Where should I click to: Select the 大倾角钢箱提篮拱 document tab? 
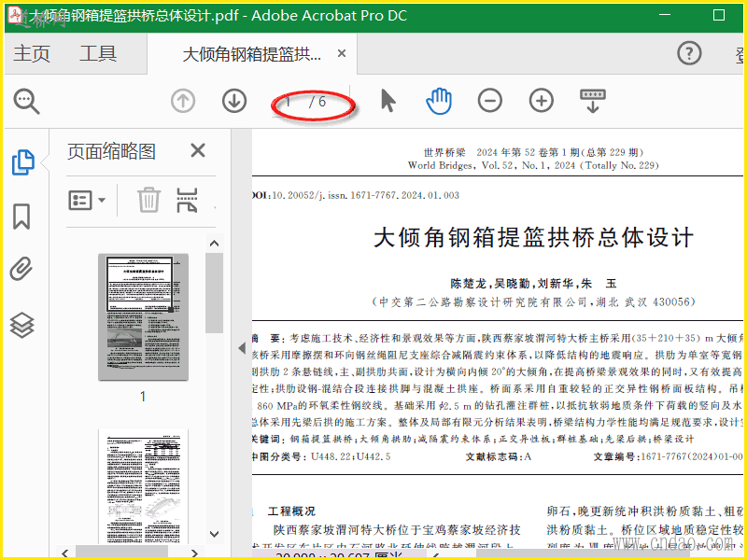tap(251, 54)
